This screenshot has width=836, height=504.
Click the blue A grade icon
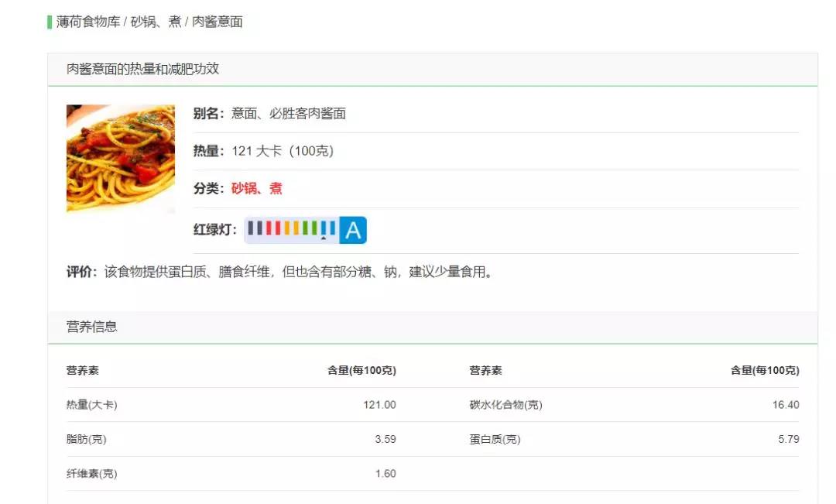(353, 230)
